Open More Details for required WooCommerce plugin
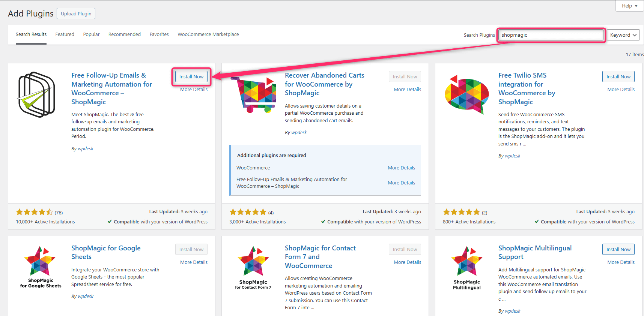 click(x=401, y=168)
